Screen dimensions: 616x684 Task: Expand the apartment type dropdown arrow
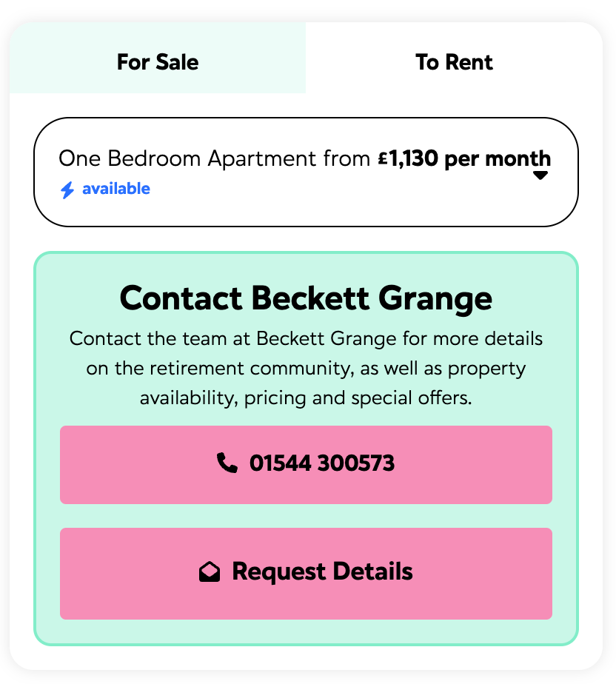(540, 175)
